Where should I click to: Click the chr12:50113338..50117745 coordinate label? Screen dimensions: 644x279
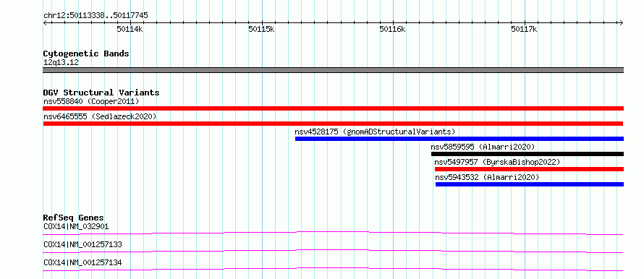click(x=96, y=16)
